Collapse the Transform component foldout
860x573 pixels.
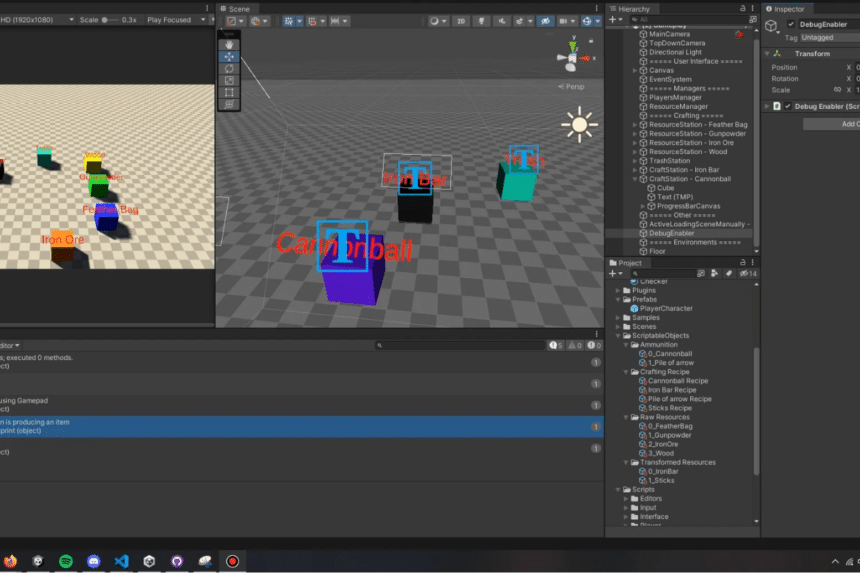(767, 54)
